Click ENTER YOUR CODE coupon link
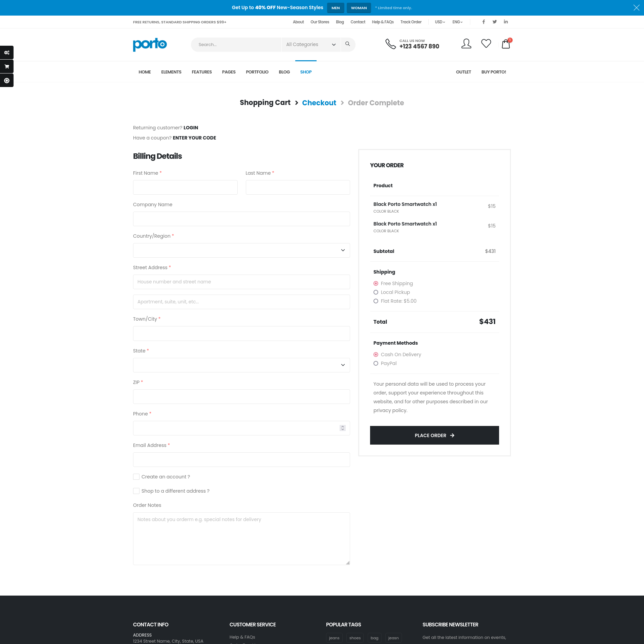The image size is (644, 644). click(194, 138)
